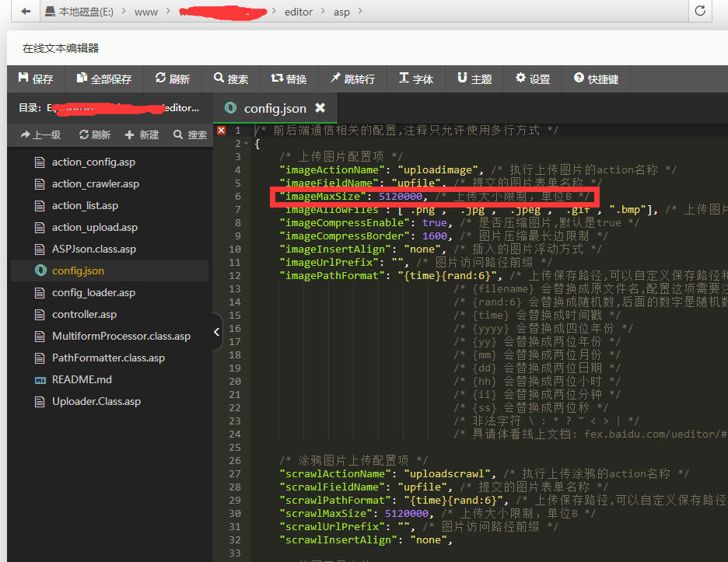Show 快捷键 (shortcuts) help

(x=596, y=79)
